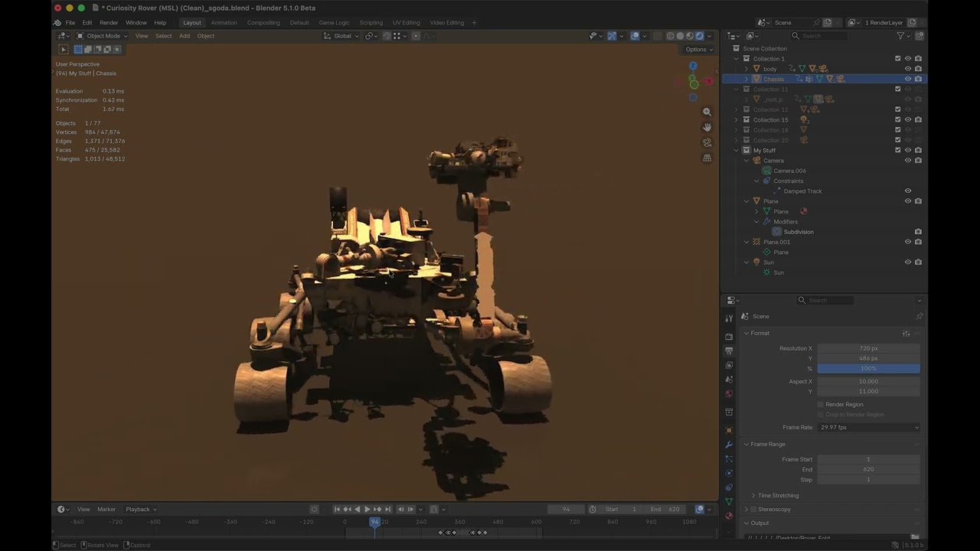Open output folder browse icon

pyautogui.click(x=915, y=537)
